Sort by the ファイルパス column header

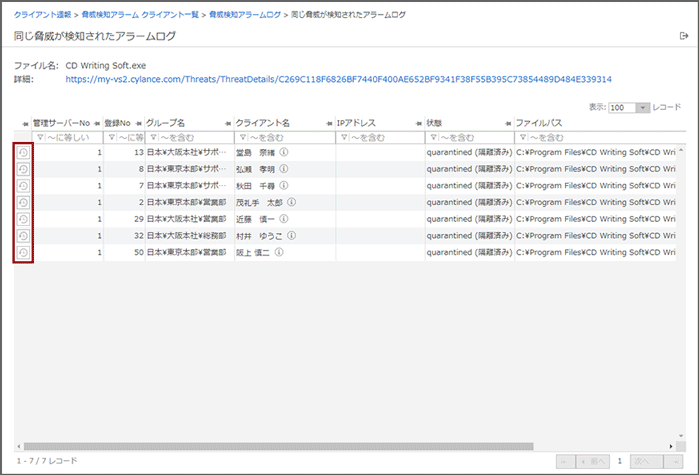point(539,123)
